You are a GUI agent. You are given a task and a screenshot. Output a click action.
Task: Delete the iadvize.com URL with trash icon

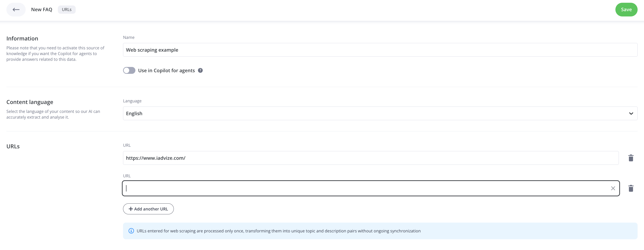click(x=631, y=158)
